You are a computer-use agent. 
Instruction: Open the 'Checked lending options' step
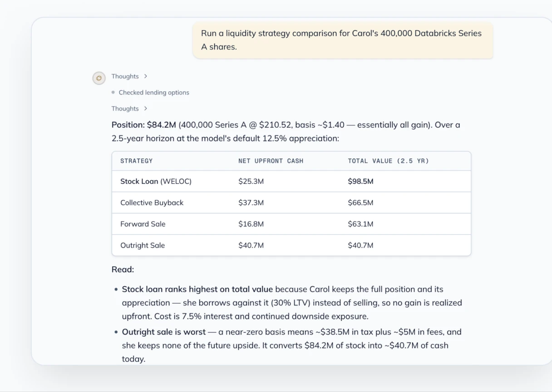[154, 93]
